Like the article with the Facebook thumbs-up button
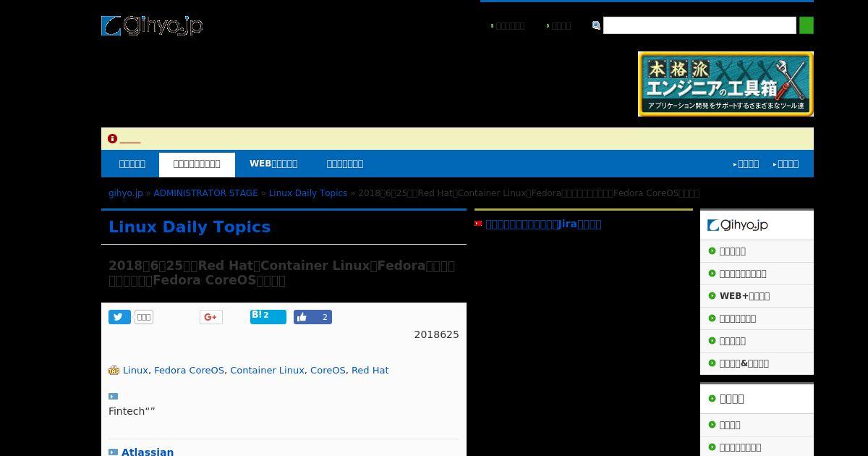The height and width of the screenshot is (456, 868). point(312,317)
